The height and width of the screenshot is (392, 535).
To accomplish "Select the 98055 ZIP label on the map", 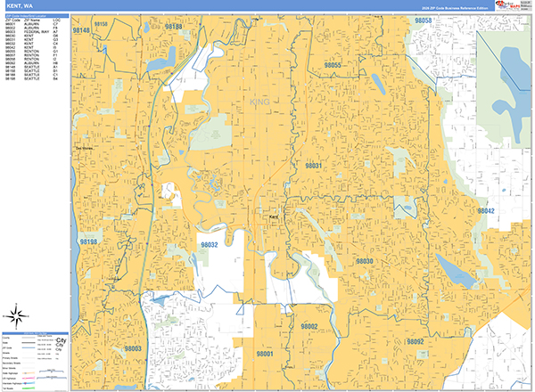I will (x=333, y=65).
